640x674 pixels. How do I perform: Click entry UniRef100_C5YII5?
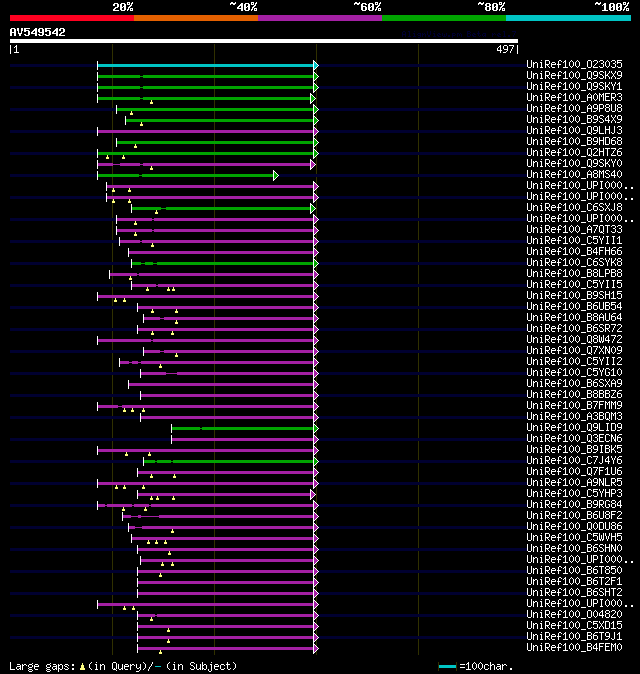pos(574,285)
